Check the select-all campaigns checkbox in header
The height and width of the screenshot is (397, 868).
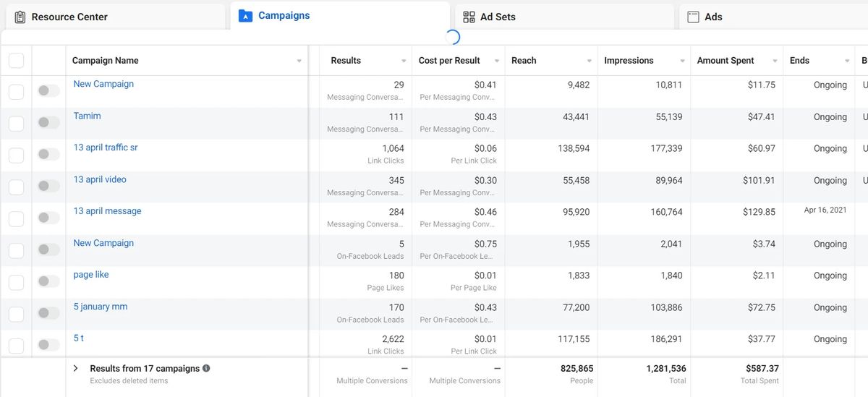(x=16, y=61)
